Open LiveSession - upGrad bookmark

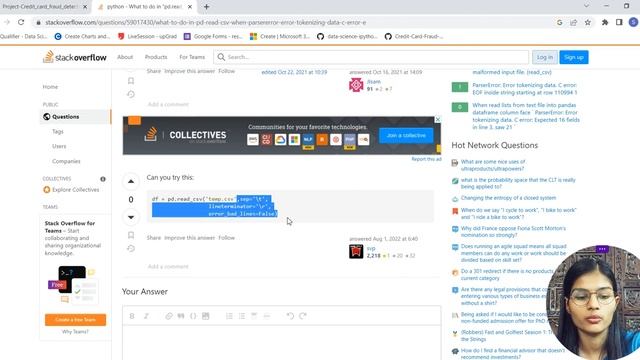click(x=147, y=36)
